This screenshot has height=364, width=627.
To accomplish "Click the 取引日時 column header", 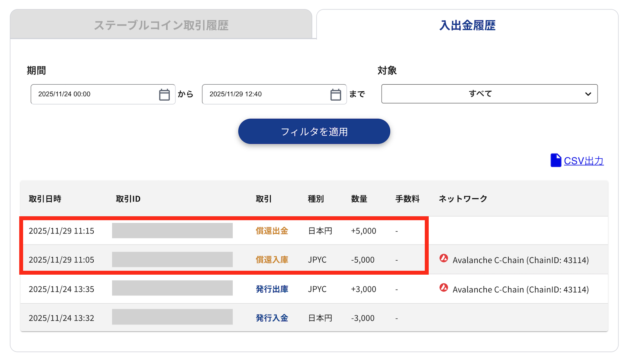I will click(45, 199).
